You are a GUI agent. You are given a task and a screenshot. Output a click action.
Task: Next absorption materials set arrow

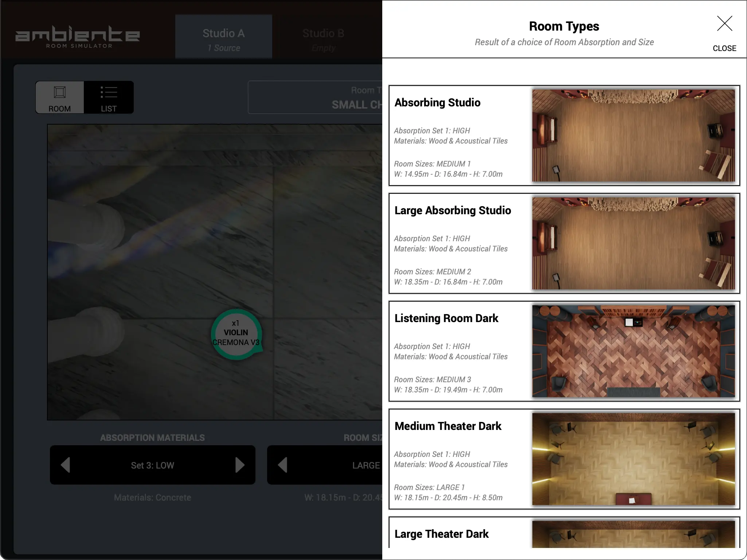click(239, 465)
